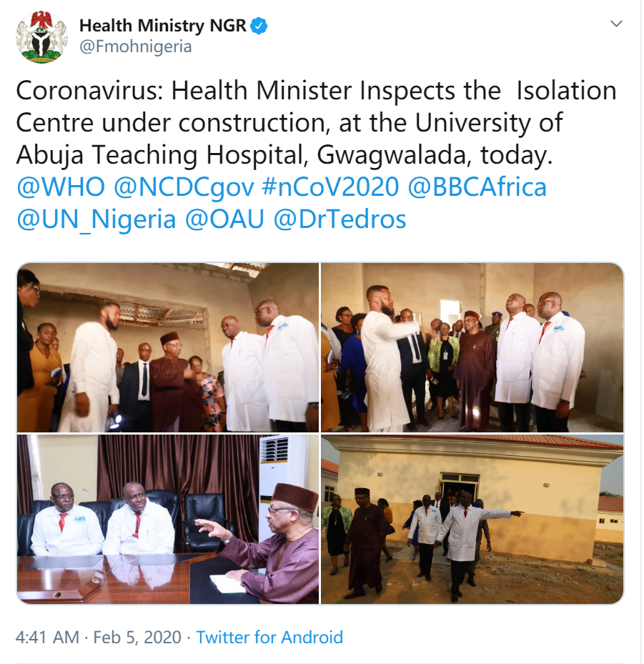Click the #nCoV2020 hashtag
Image resolution: width=644 pixels, height=664 pixels.
(x=331, y=187)
